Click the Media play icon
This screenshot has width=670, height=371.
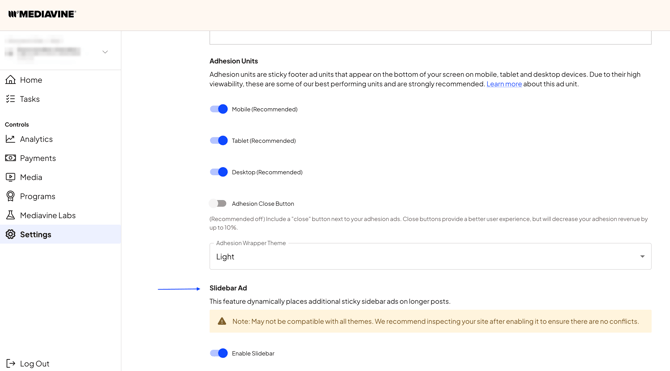click(x=10, y=177)
